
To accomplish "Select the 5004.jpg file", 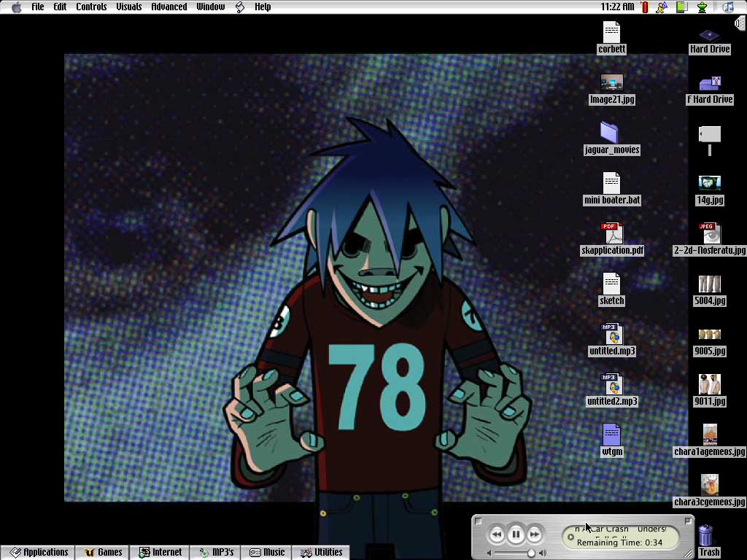I will 709,284.
